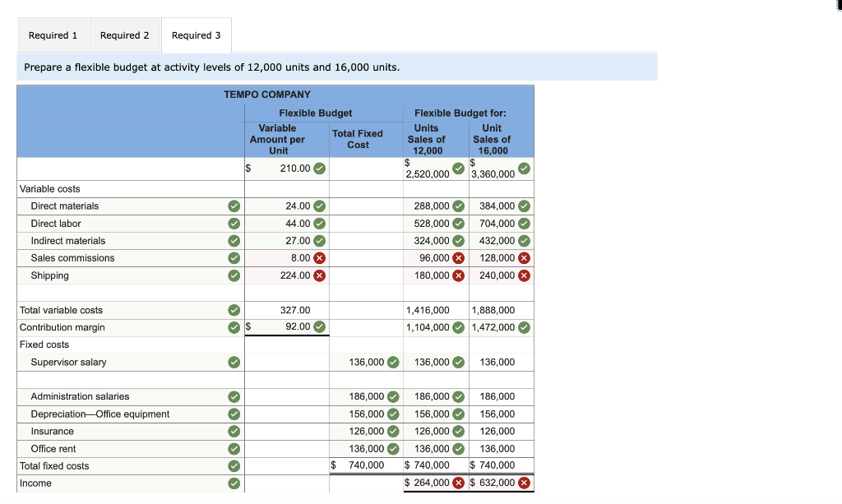Click the checkmark next to Depreciation—Office equipment label
The image size is (842, 504).
(234, 414)
